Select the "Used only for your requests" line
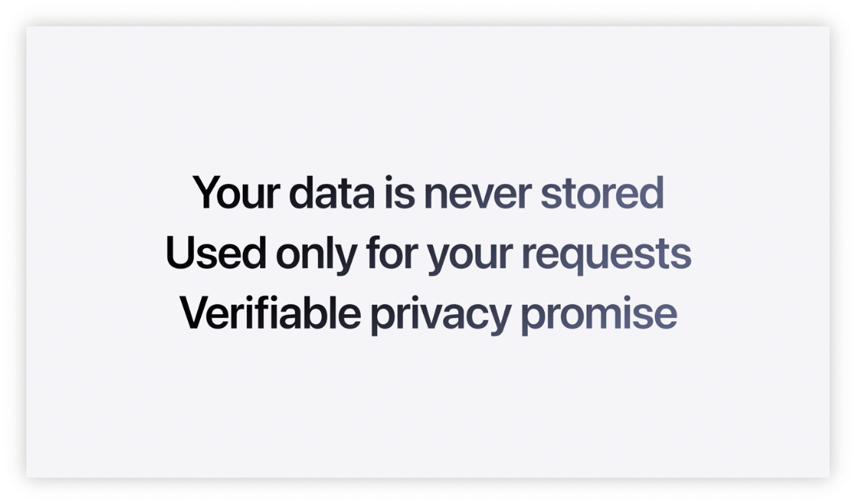Image resolution: width=856 pixels, height=504 pixels. point(428,254)
